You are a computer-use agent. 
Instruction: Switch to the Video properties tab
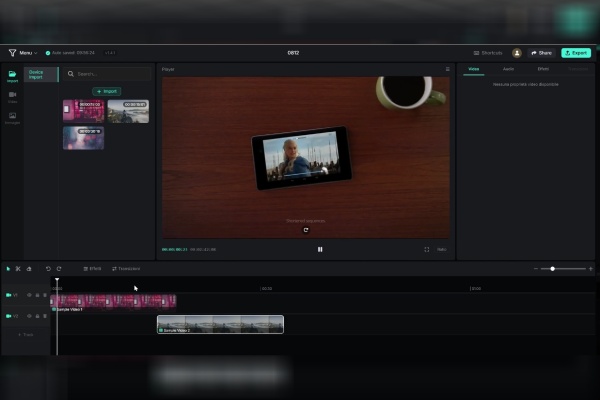coord(473,69)
